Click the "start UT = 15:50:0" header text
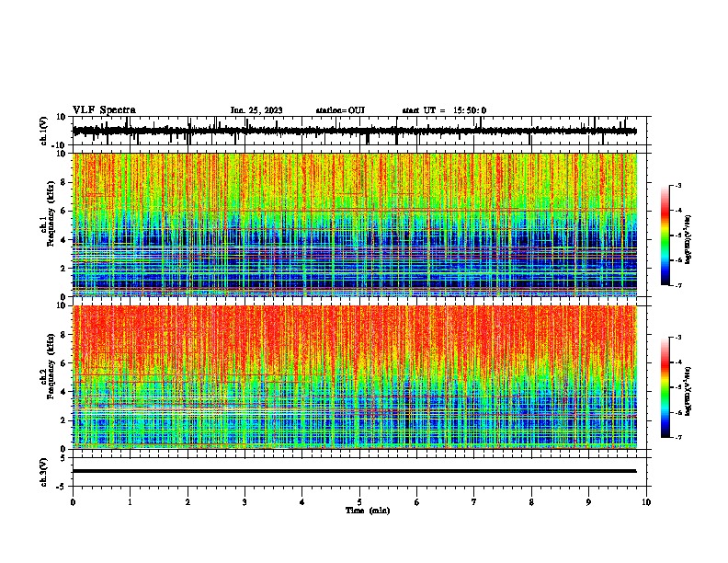 444,110
